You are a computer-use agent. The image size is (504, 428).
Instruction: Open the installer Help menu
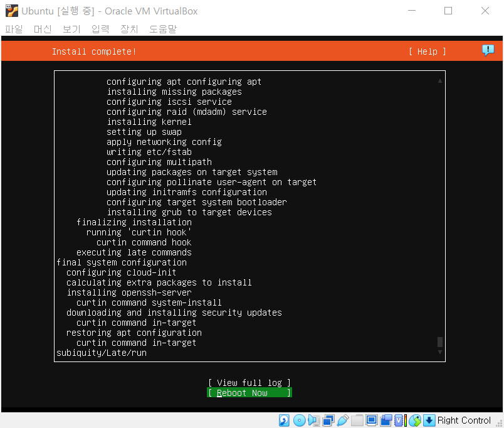coord(427,51)
